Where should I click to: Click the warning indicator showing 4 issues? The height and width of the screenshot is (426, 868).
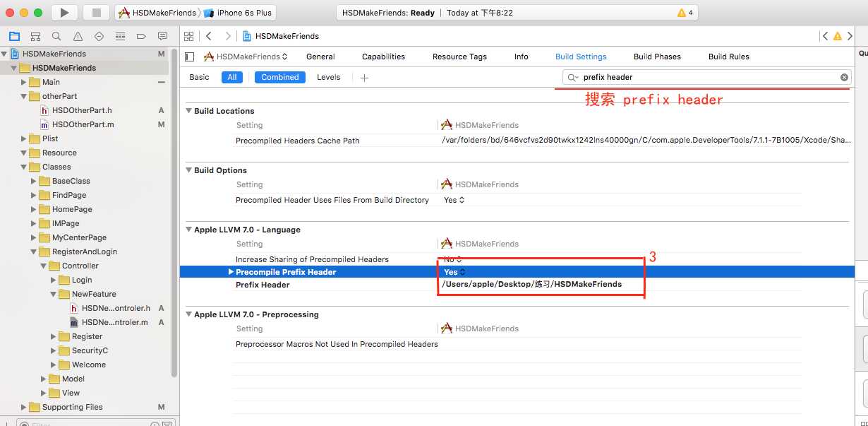coord(685,13)
